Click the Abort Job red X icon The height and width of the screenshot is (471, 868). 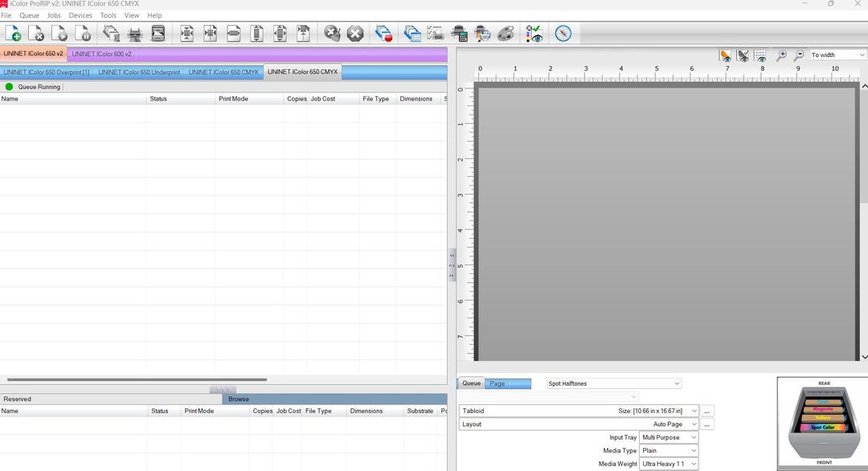354,33
